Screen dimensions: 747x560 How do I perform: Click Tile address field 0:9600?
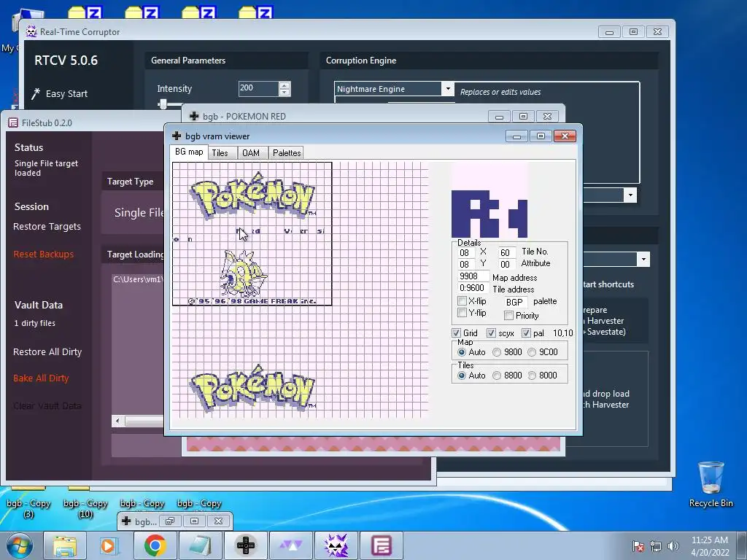[x=473, y=288]
